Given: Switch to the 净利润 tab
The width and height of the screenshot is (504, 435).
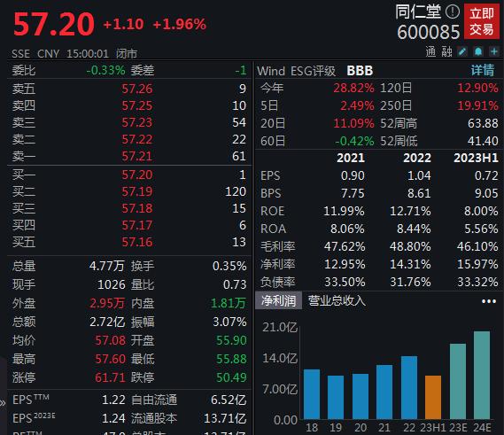Looking at the screenshot, I should pyautogui.click(x=278, y=300).
